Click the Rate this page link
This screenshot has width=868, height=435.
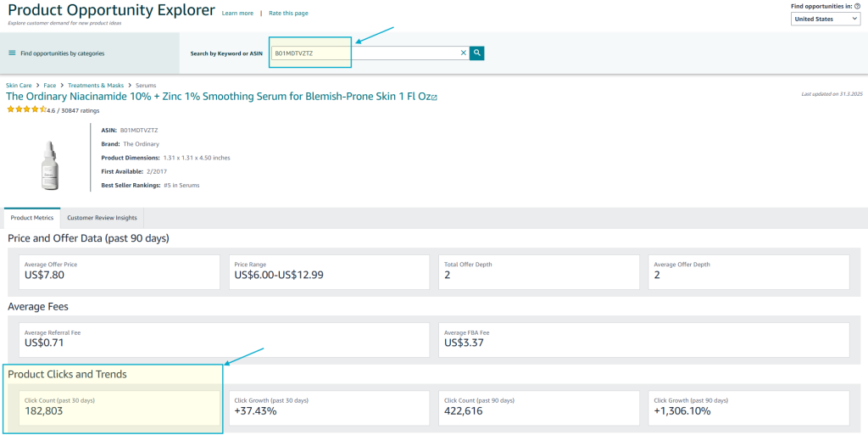pos(288,14)
